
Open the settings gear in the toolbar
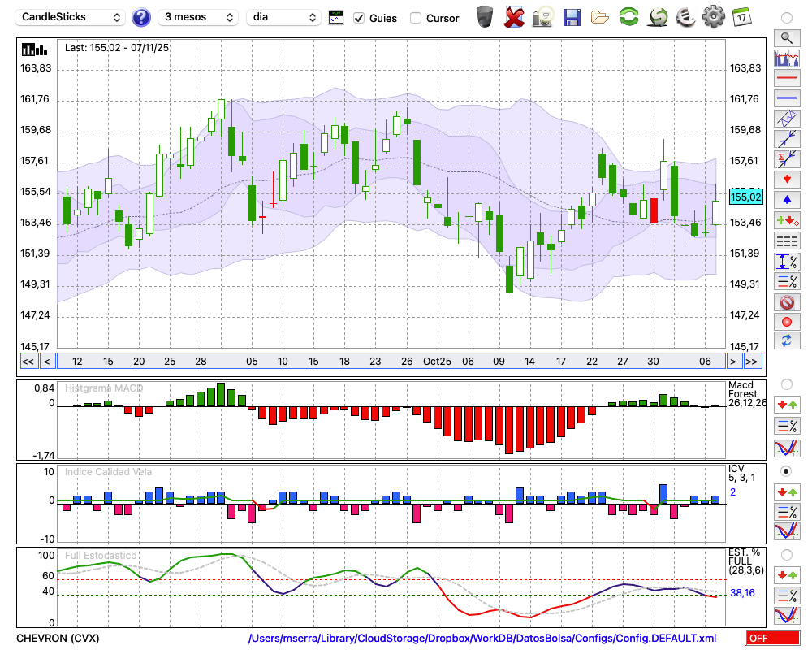click(x=713, y=16)
